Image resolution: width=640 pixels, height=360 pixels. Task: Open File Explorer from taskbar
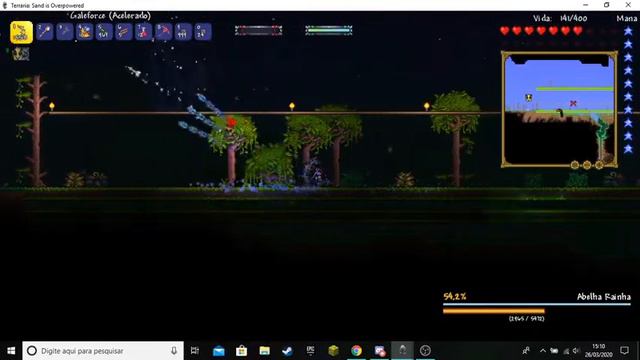[x=264, y=351]
